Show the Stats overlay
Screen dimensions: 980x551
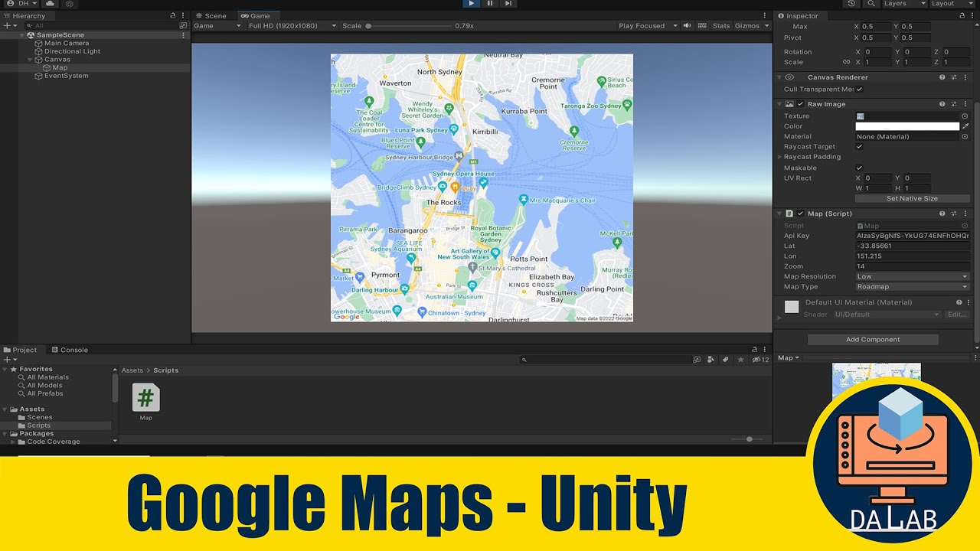[x=721, y=25]
